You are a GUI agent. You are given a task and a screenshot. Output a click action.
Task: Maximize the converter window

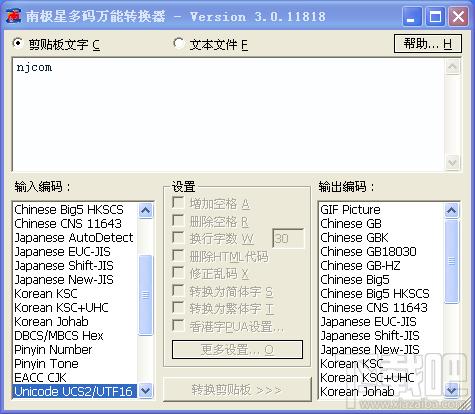click(435, 16)
